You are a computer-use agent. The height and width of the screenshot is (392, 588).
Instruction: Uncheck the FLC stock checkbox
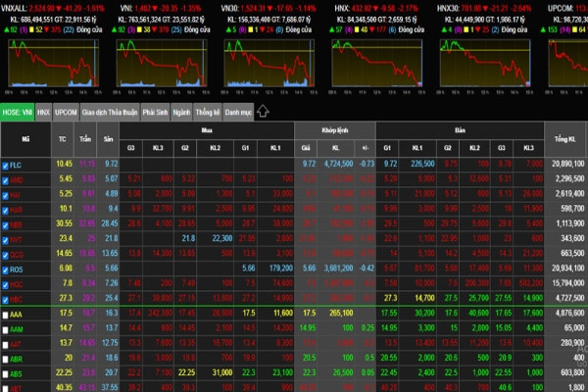coord(7,165)
